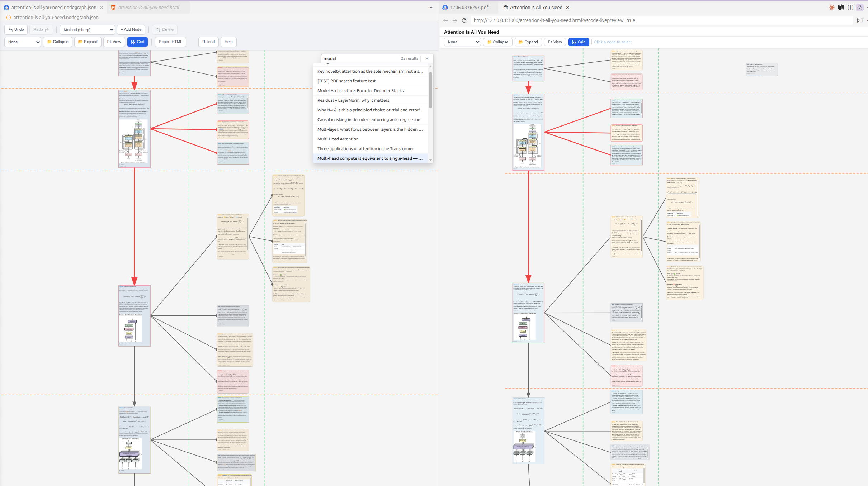Toggle Grid button in preview pane
The width and height of the screenshot is (868, 486).
[579, 42]
